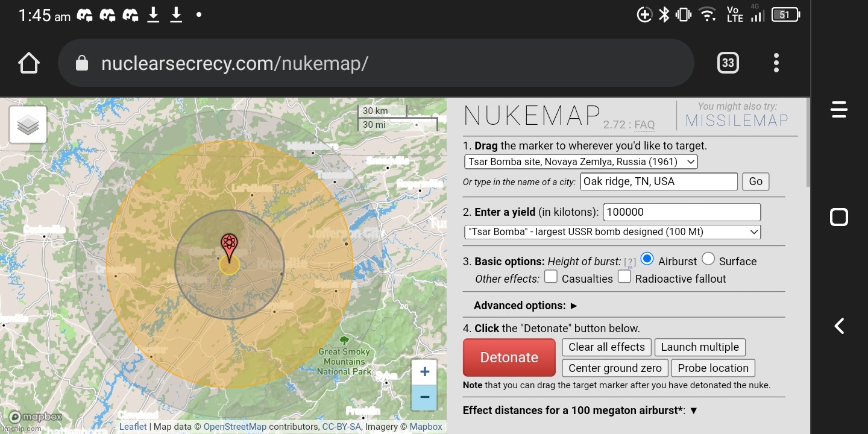The height and width of the screenshot is (434, 868).
Task: Collapse the Effect distances section arrow
Action: pyautogui.click(x=693, y=410)
